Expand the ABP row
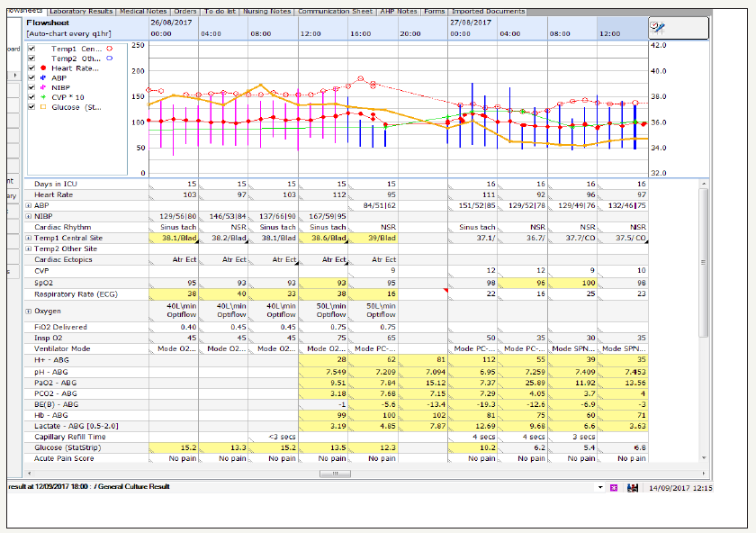 tap(29, 204)
